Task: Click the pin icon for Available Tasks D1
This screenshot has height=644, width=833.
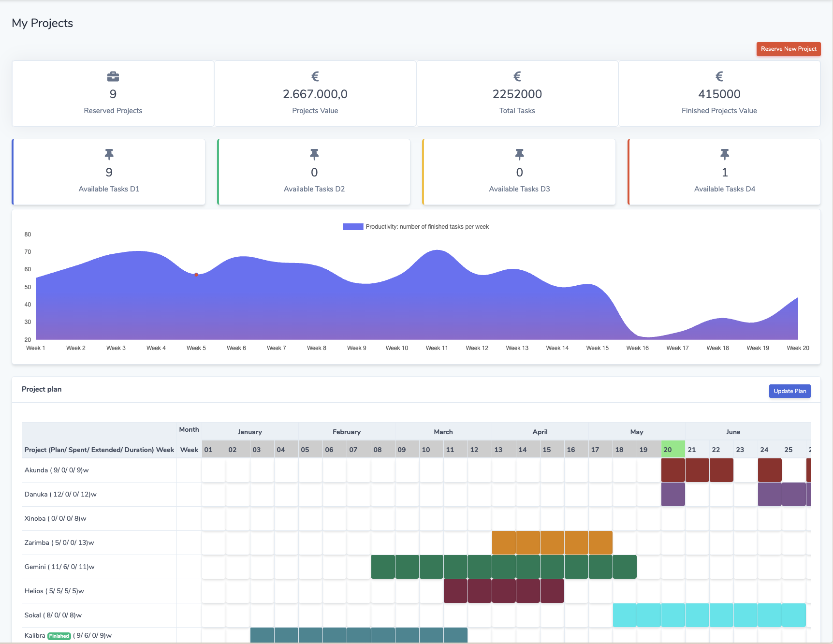Action: (109, 154)
